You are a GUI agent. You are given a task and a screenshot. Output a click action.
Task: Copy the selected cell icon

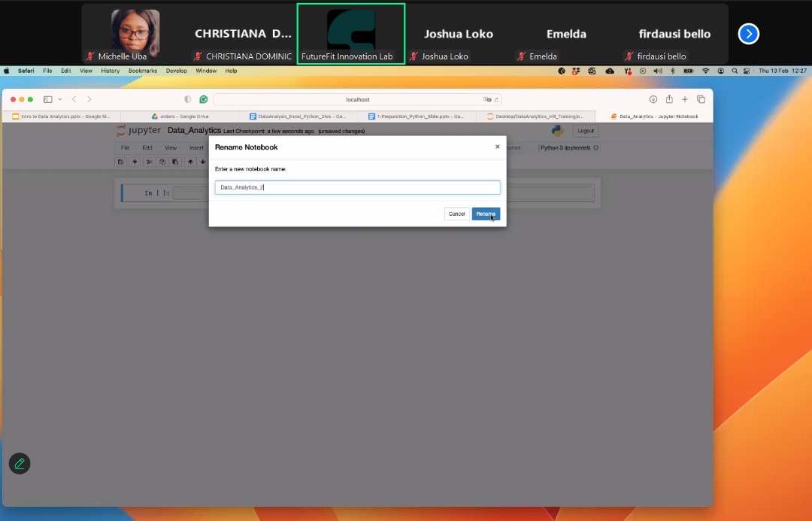162,162
